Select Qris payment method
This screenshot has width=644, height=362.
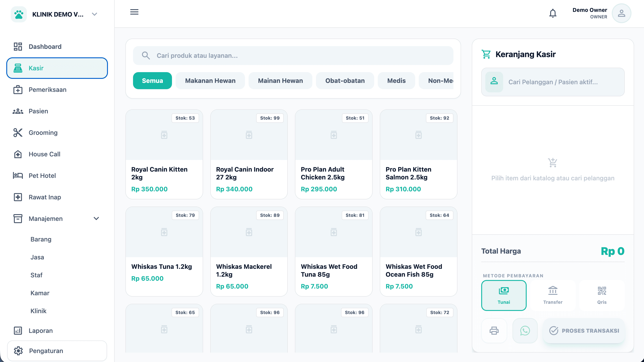coord(602,295)
